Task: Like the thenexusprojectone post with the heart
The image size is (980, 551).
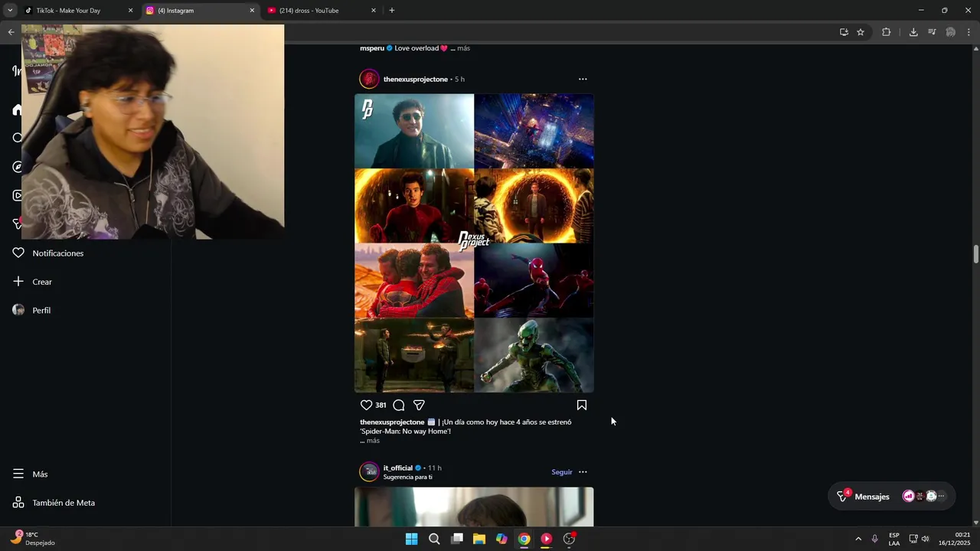Action: (366, 405)
